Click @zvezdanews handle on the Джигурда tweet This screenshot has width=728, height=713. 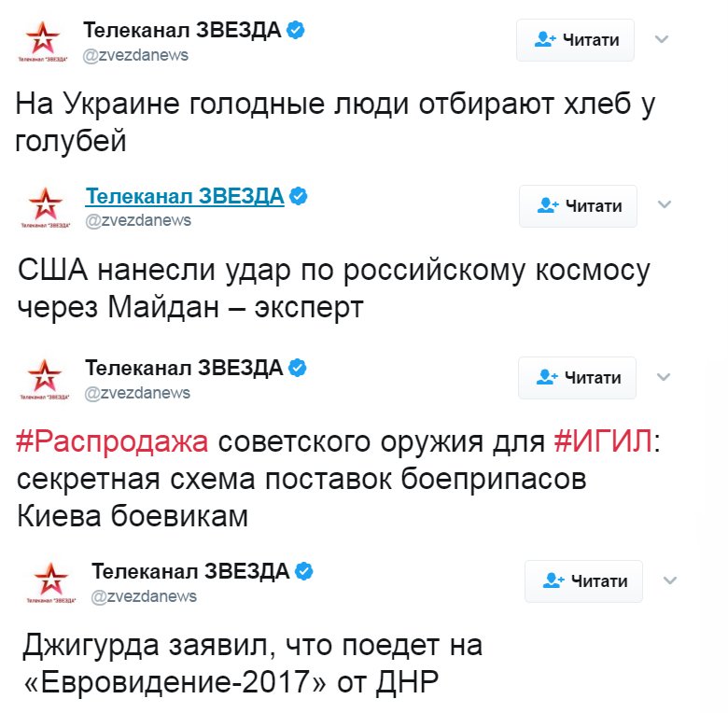coord(144,596)
